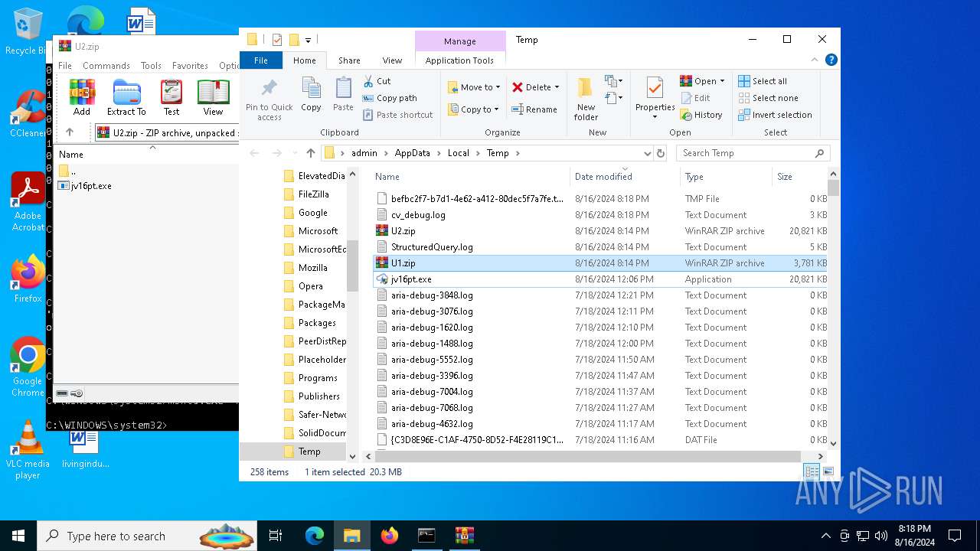Expand the Move to dropdown
Viewport: 980px width, 551px height.
click(498, 87)
